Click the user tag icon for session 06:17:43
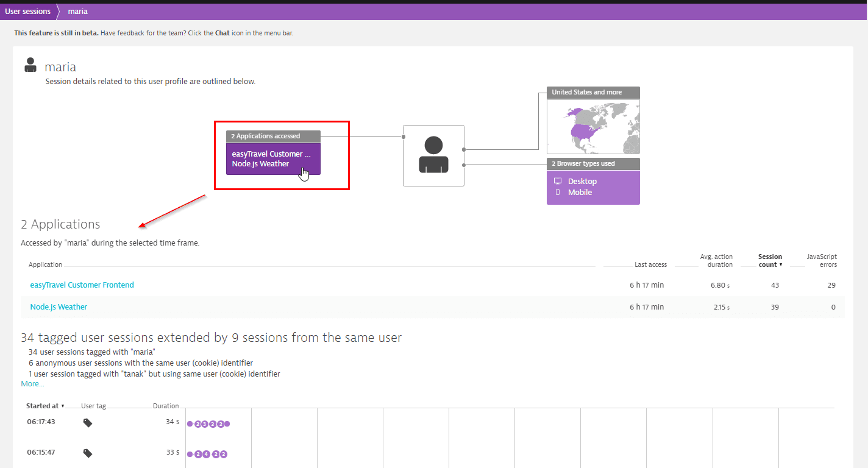Viewport: 868px width, 468px height. [88, 422]
